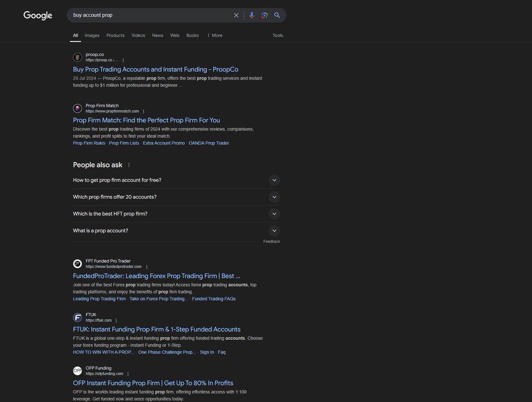Switch to the Web tab
This screenshot has height=402, width=532.
(175, 35)
